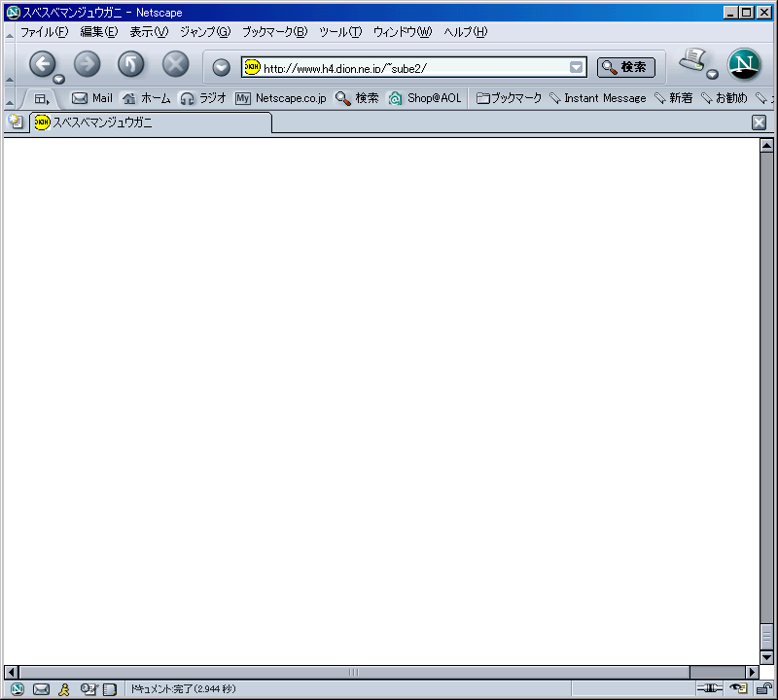Toggle the My Sidebar panel icon

click(42, 99)
